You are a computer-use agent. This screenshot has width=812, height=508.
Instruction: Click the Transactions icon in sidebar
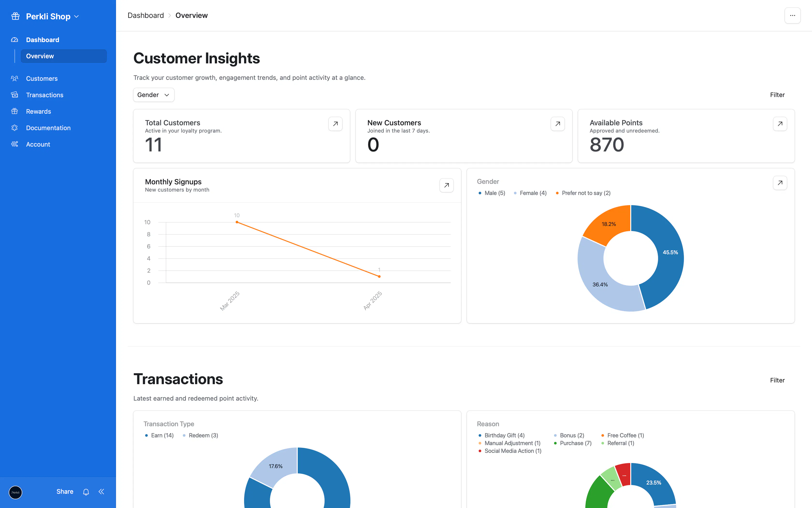[14, 95]
